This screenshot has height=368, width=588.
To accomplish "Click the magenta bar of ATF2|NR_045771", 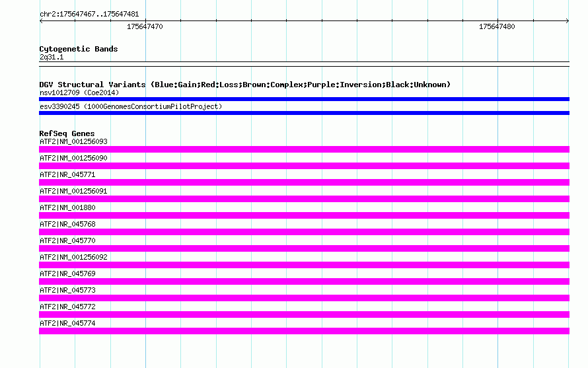I will 304,182.
